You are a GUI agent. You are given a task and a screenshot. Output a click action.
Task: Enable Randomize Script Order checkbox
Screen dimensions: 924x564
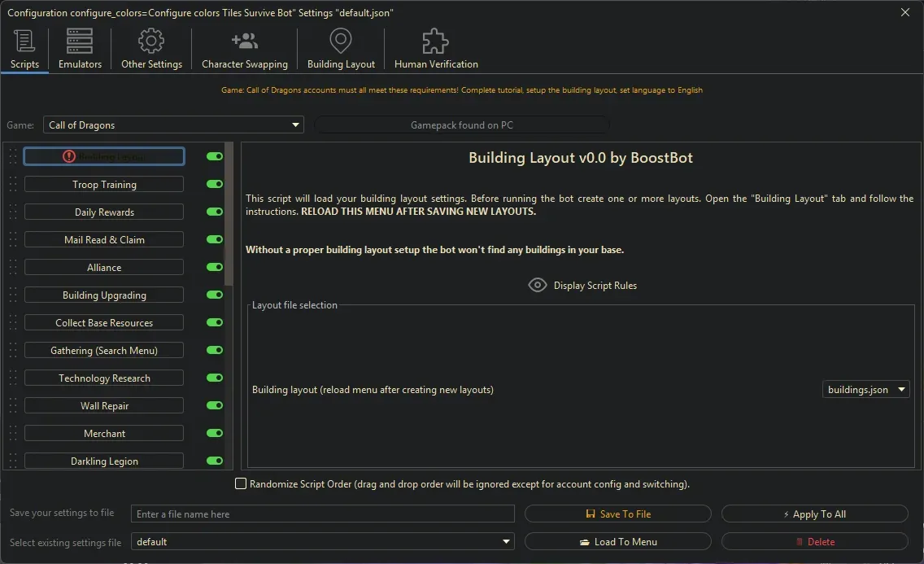coord(241,483)
